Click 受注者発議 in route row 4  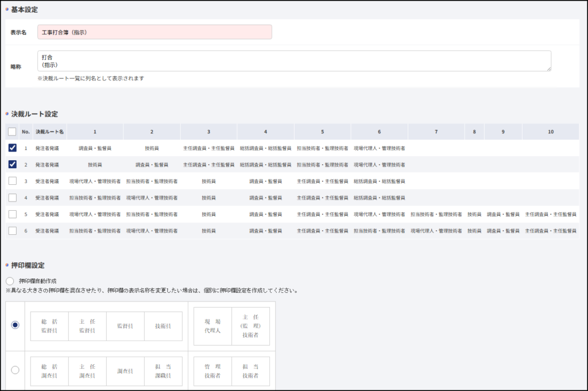click(x=47, y=198)
